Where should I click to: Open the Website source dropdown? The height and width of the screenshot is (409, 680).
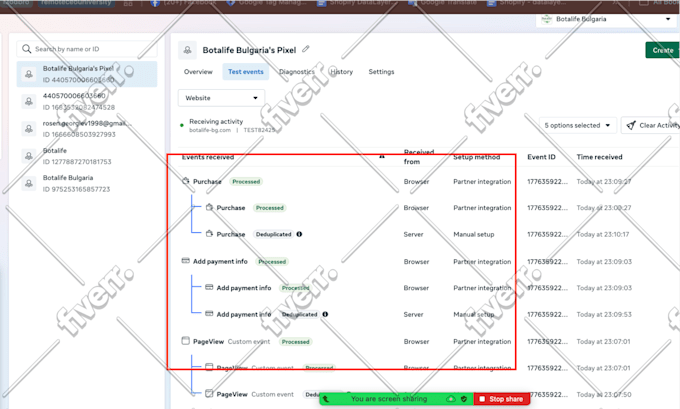coord(221,98)
